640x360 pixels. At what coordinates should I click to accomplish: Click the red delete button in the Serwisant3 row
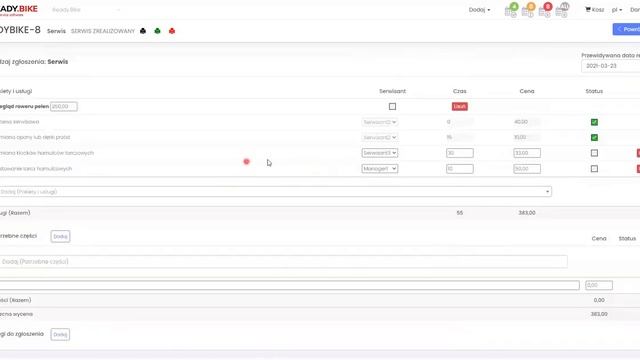tap(638, 153)
